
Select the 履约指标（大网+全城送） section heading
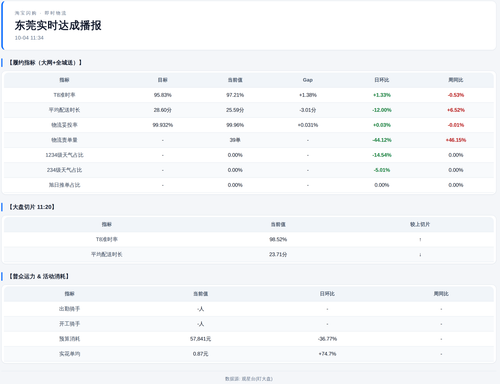pyautogui.click(x=45, y=63)
